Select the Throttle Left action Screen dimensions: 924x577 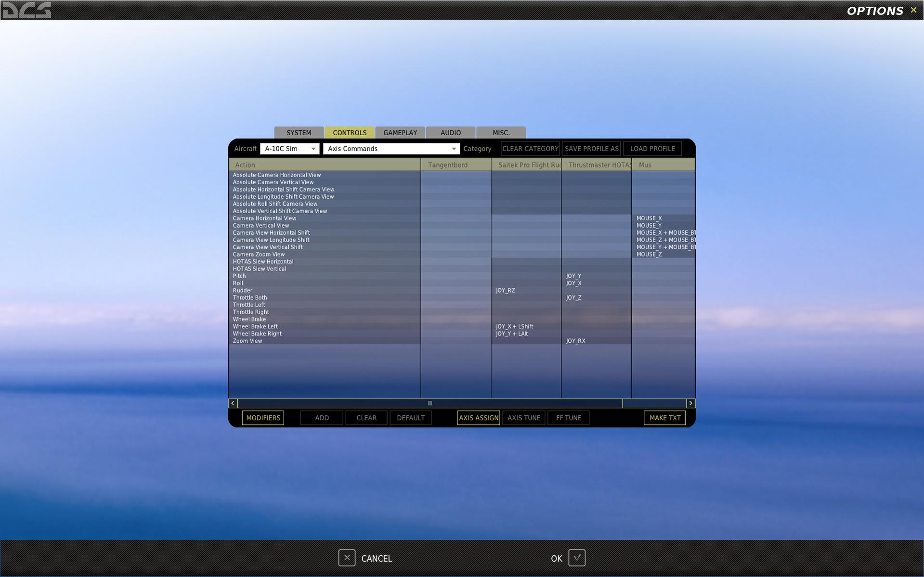tap(325, 305)
